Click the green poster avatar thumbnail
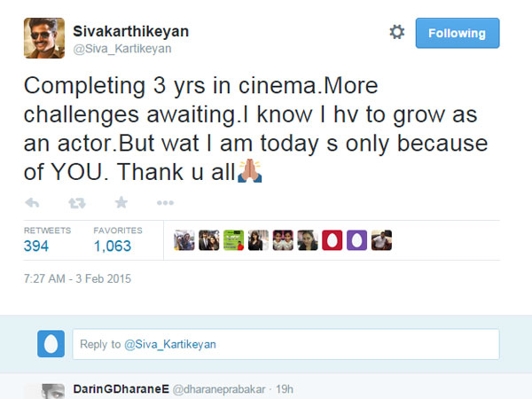The image size is (532, 399). click(x=234, y=240)
